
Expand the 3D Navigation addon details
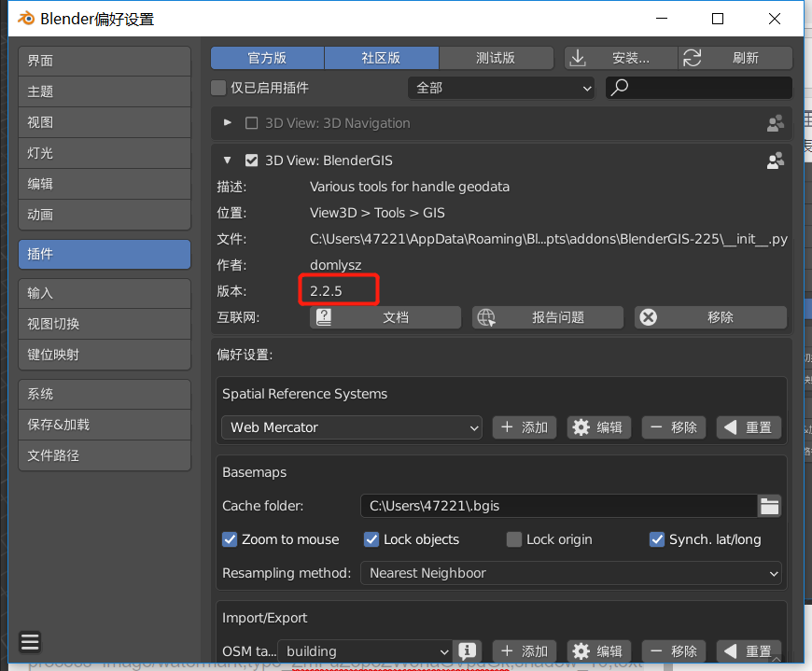coord(228,122)
